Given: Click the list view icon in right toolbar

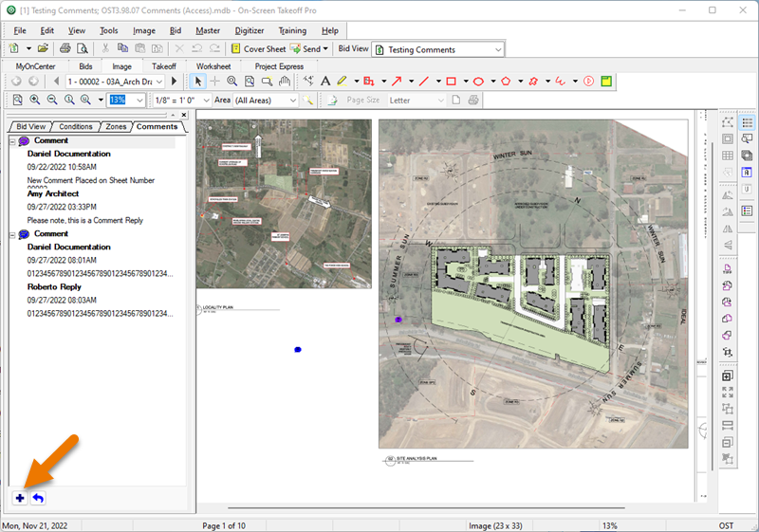Looking at the screenshot, I should 748,123.
